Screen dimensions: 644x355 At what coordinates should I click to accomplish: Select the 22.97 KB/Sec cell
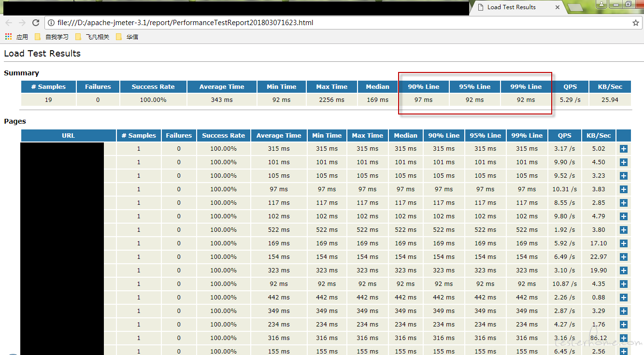tap(599, 257)
